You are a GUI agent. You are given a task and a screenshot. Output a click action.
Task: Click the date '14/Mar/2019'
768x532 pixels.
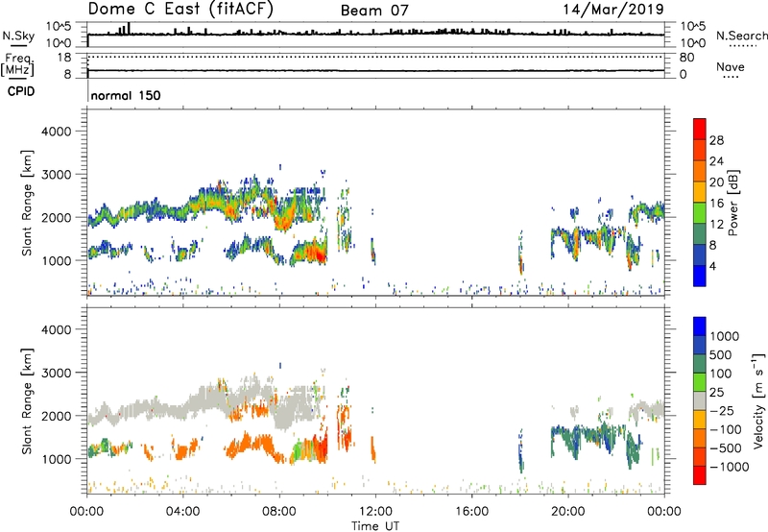click(x=613, y=10)
